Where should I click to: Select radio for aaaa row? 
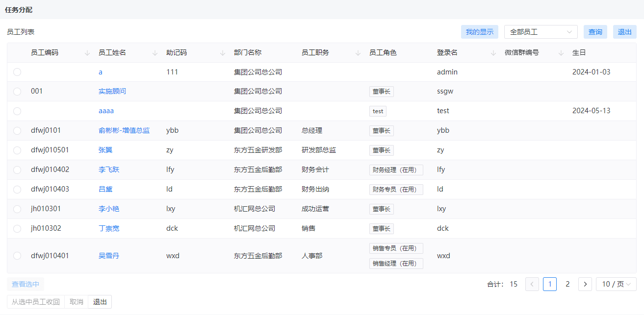point(17,111)
